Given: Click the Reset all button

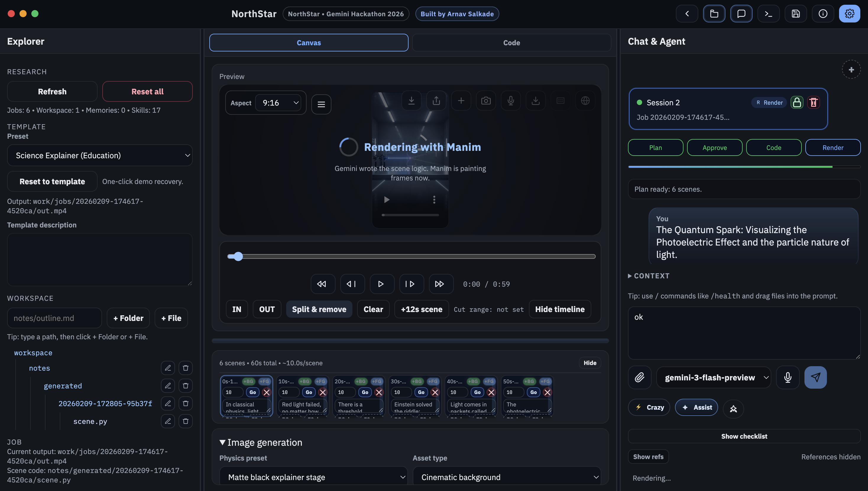Looking at the screenshot, I should tap(147, 92).
